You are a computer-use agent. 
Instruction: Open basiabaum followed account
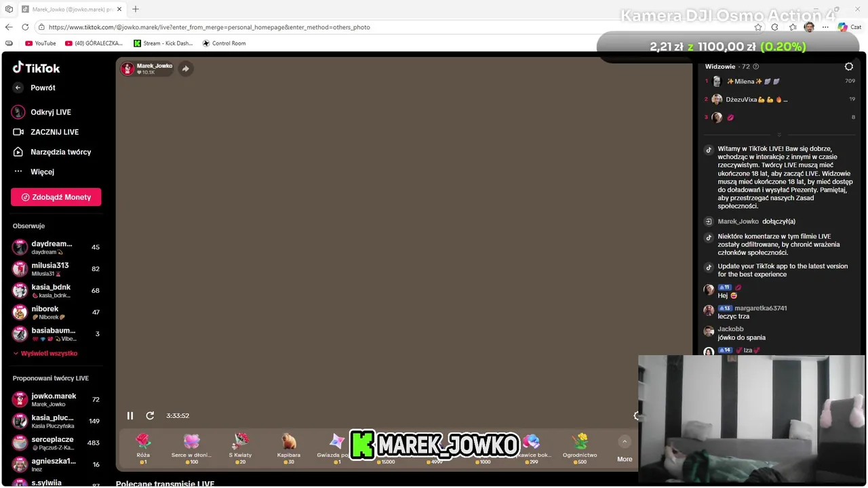pos(56,334)
